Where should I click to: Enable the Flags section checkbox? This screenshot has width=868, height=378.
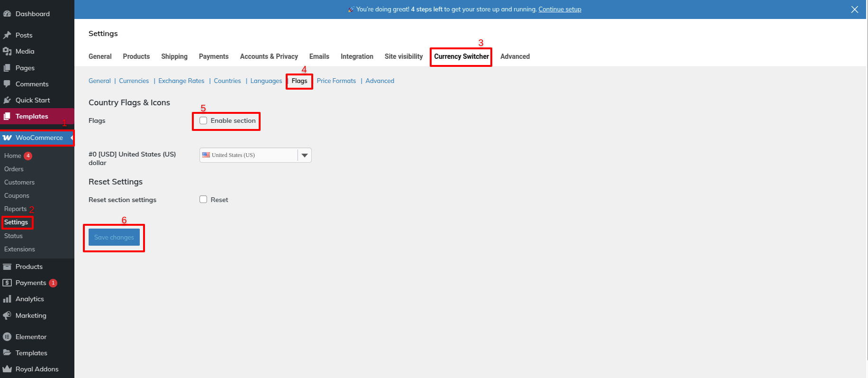(203, 120)
